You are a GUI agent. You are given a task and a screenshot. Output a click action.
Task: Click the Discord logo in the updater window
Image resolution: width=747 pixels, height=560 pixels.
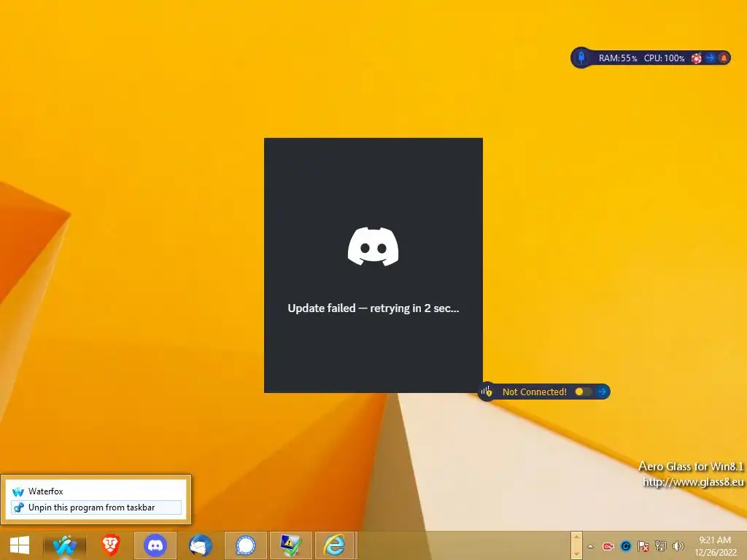pyautogui.click(x=373, y=246)
